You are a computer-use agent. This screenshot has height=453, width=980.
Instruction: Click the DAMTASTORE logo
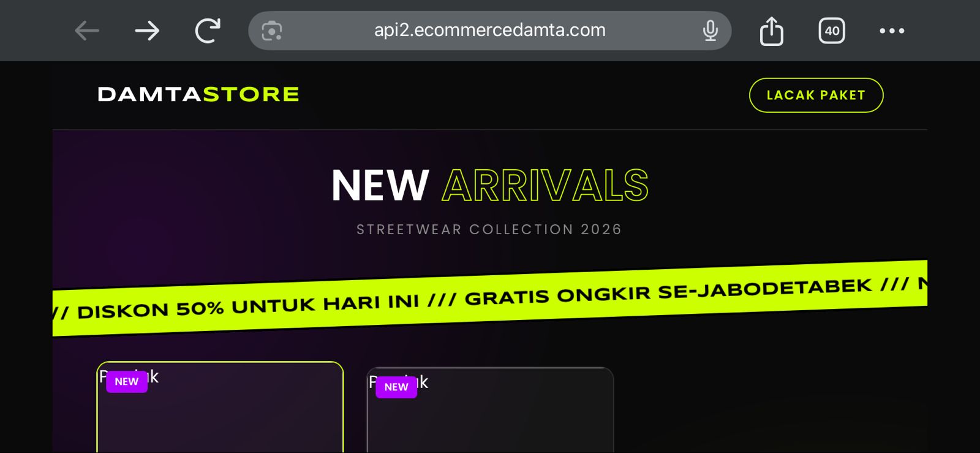tap(198, 94)
